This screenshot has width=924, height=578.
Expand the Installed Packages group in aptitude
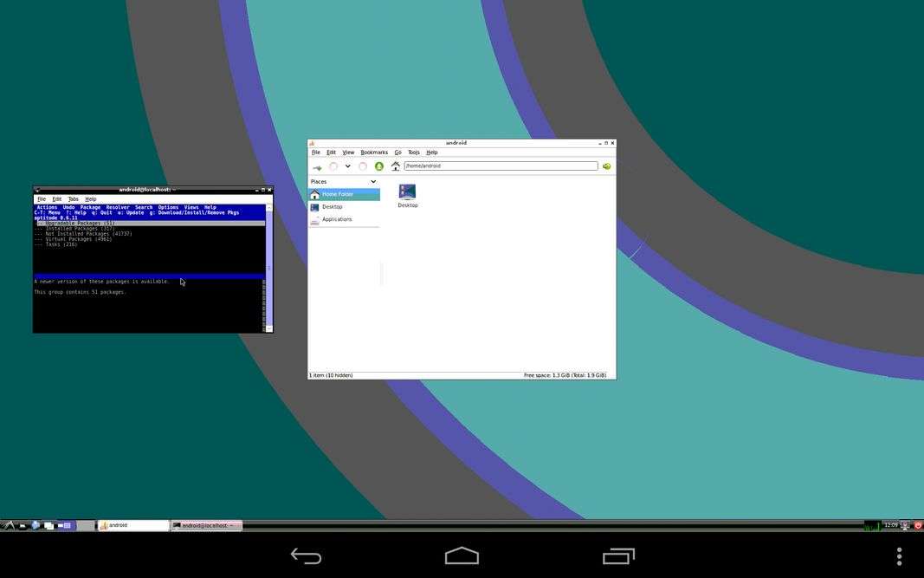(80, 229)
